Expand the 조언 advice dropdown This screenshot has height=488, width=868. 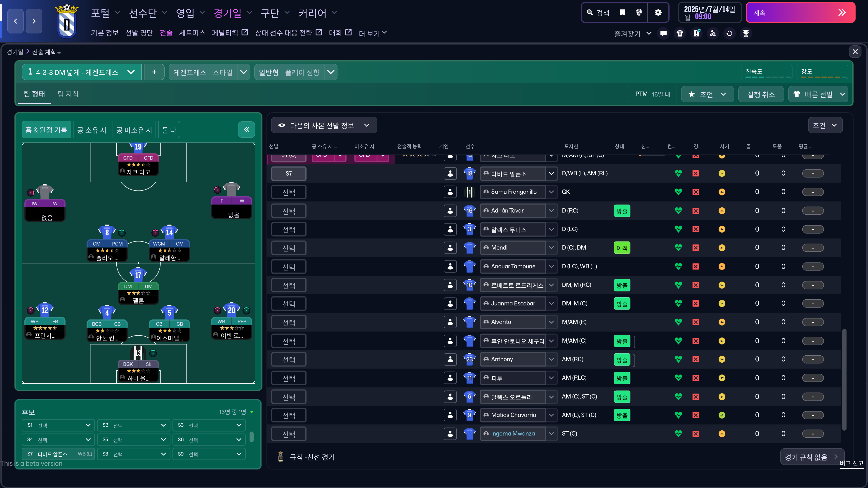click(707, 94)
